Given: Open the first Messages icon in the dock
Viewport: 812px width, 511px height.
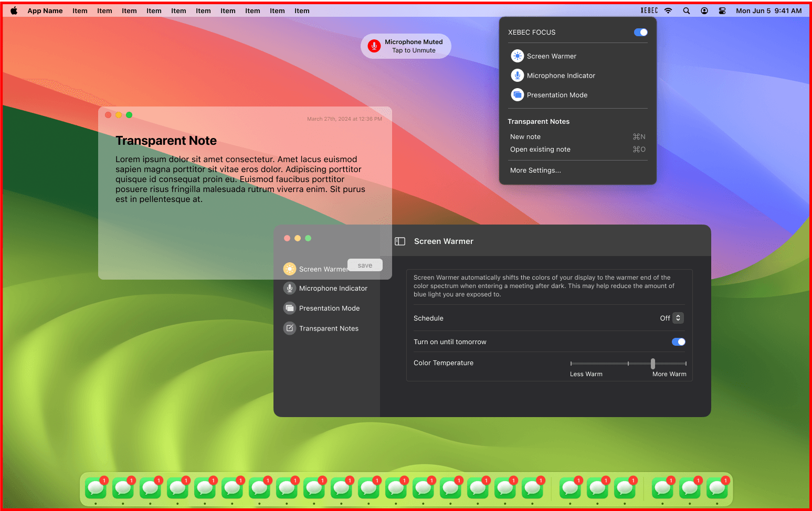Looking at the screenshot, I should (96, 488).
